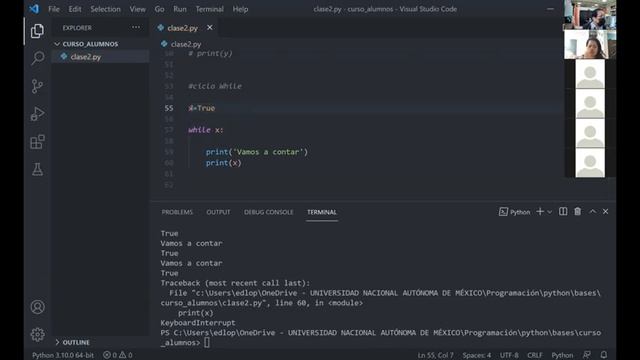This screenshot has width=640, height=360.
Task: Open the Accounts menu icon
Action: tap(38, 307)
